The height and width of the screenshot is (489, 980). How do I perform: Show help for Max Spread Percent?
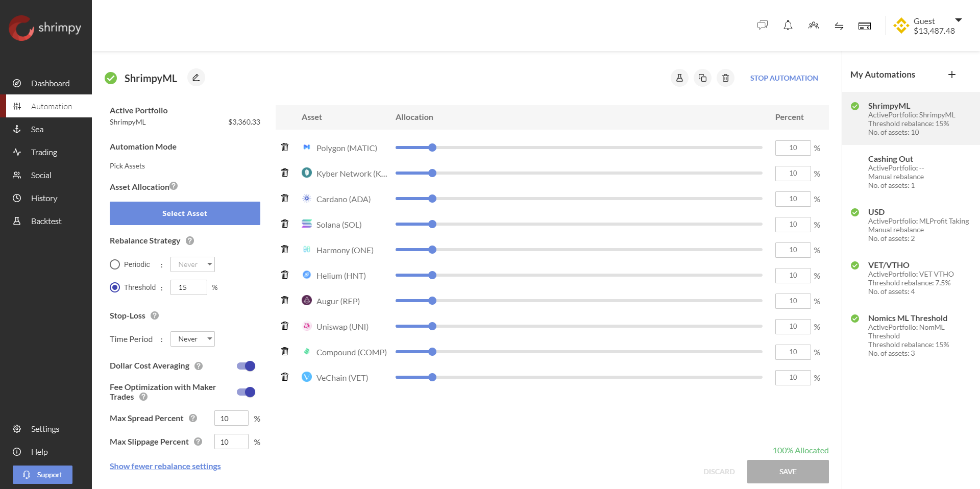[x=193, y=418]
